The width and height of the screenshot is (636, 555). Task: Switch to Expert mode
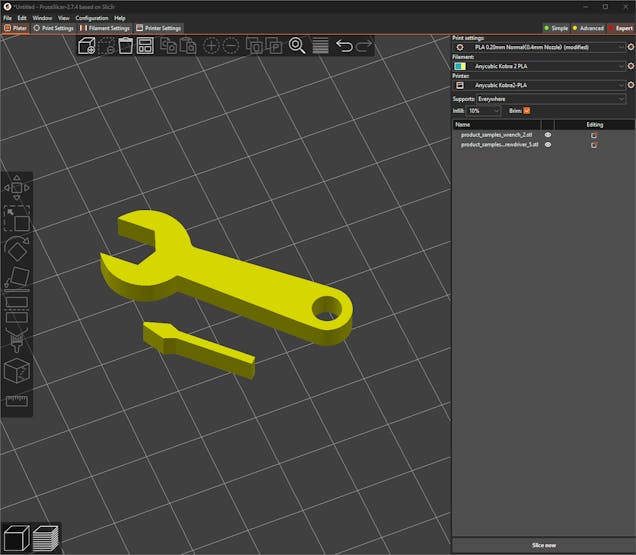621,28
